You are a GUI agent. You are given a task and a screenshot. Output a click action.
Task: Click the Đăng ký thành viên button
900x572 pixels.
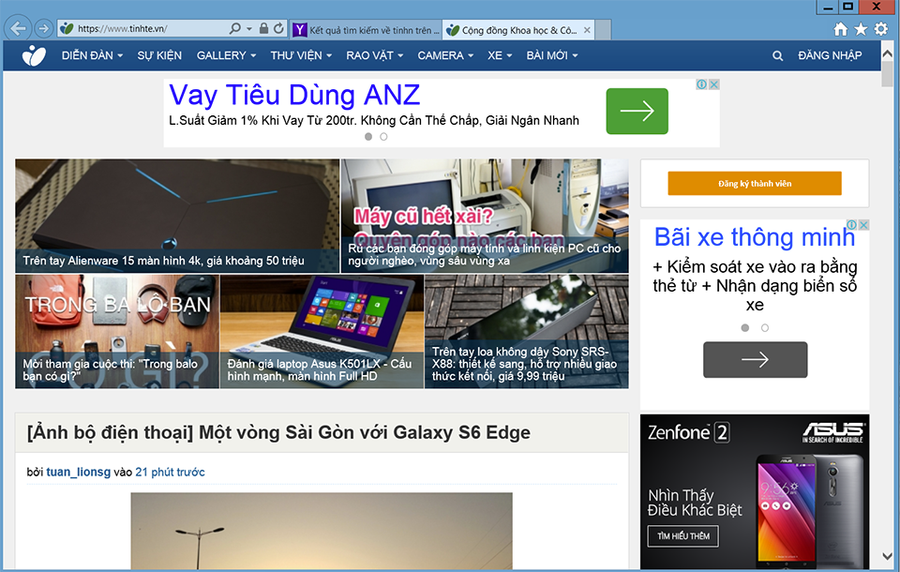(755, 184)
